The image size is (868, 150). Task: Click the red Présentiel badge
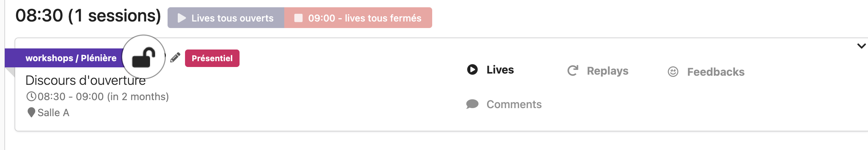[212, 58]
